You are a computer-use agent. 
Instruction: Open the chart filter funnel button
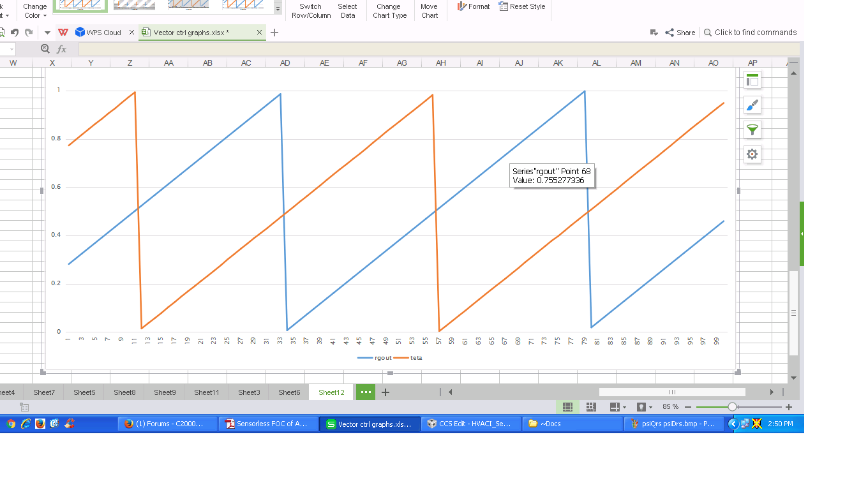coord(752,130)
